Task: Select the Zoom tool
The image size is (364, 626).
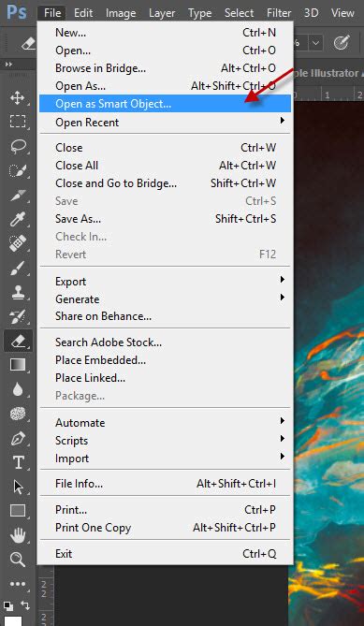Action: pyautogui.click(x=18, y=560)
